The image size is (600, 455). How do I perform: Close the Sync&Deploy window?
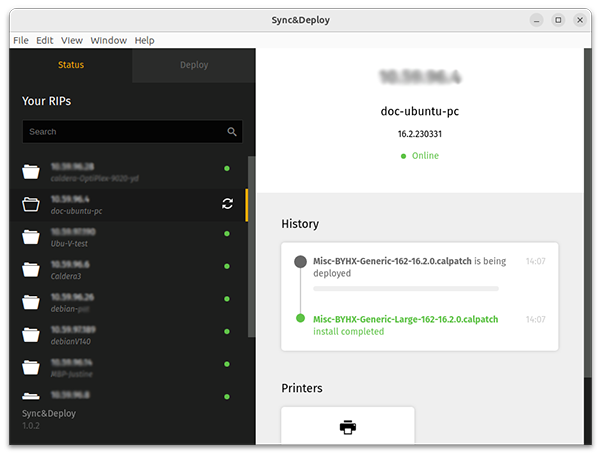coord(580,20)
